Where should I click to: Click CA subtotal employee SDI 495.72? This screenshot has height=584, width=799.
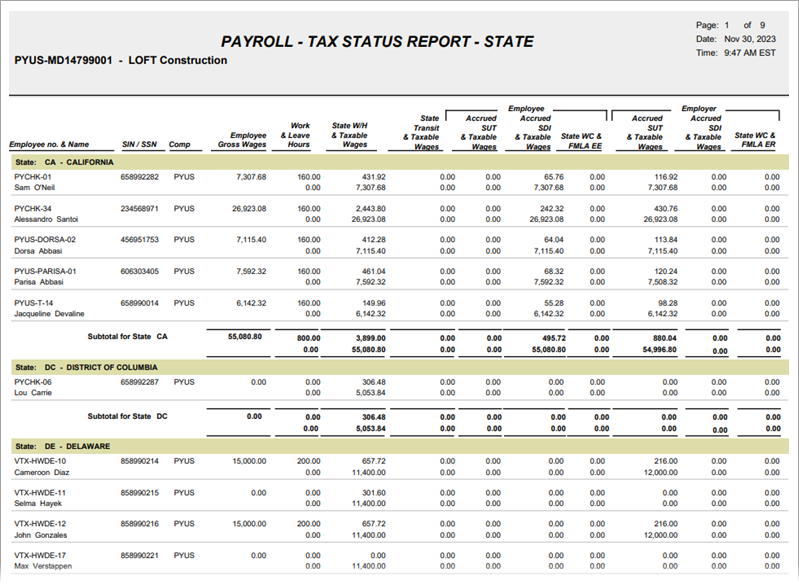pos(553,338)
